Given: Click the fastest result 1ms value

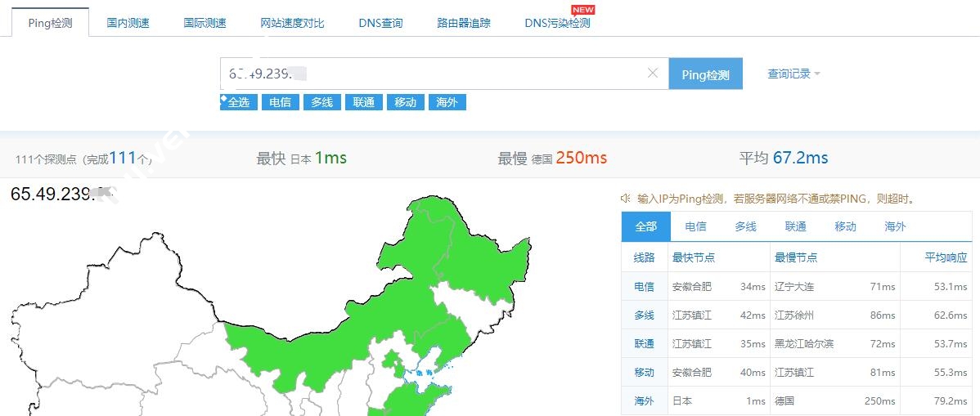Looking at the screenshot, I should (x=330, y=158).
